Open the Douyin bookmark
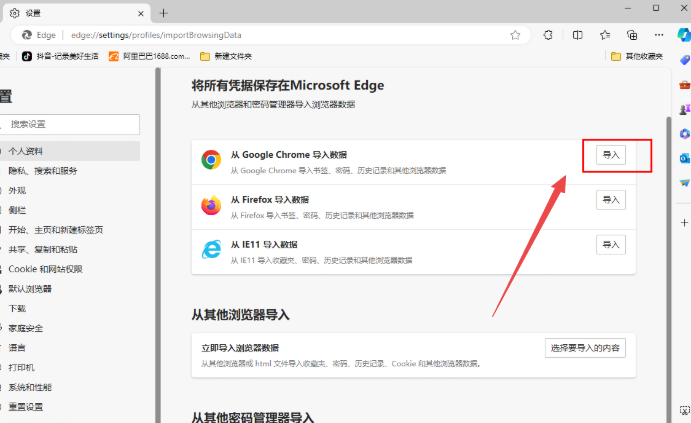The width and height of the screenshot is (691, 423). [x=60, y=56]
